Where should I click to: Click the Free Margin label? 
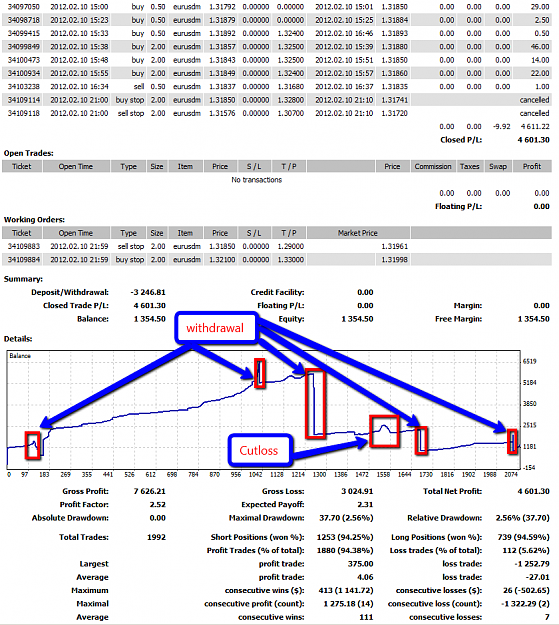(x=459, y=319)
